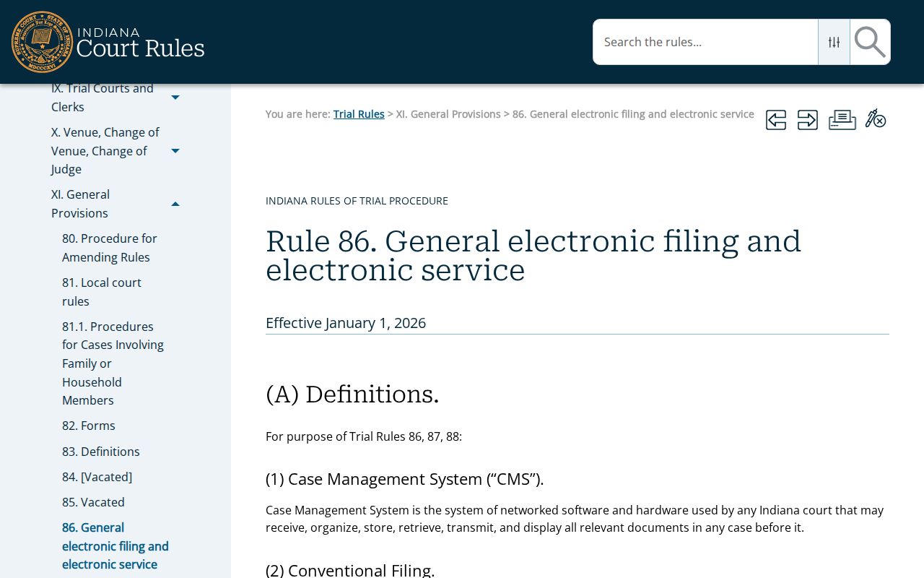This screenshot has height=578, width=924.
Task: Submit search with magnifying glass icon
Action: pos(870,42)
